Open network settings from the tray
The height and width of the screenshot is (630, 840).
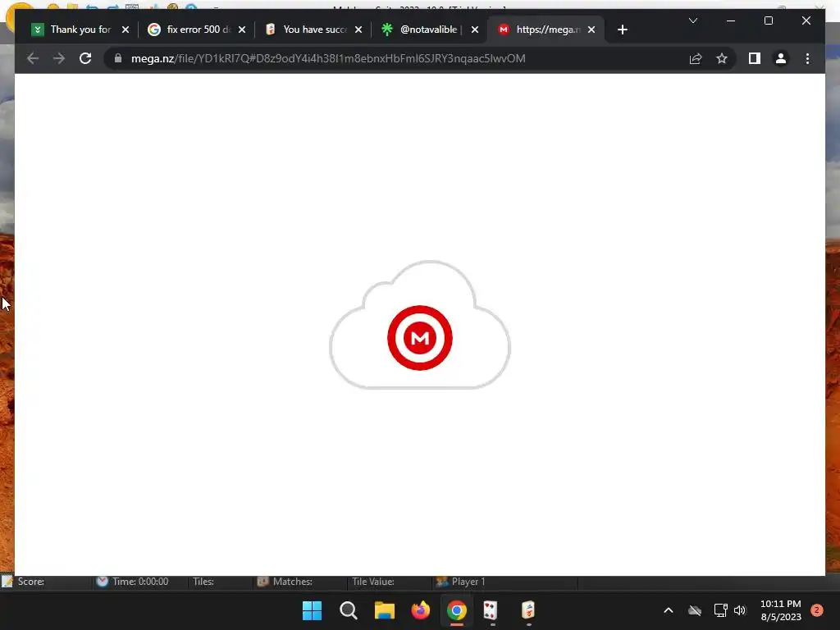(720, 610)
